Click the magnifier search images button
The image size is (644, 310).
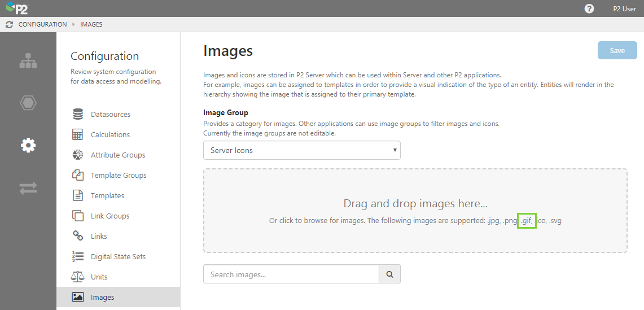point(389,274)
